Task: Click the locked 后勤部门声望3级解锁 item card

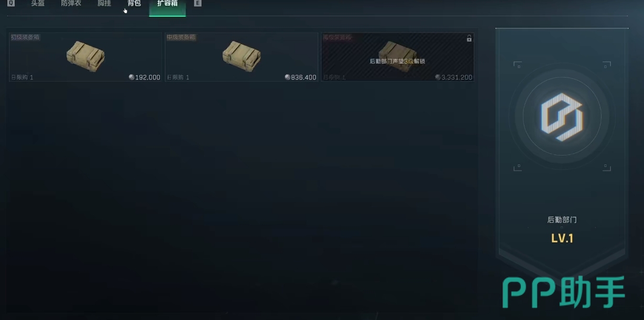Action: coord(398,57)
